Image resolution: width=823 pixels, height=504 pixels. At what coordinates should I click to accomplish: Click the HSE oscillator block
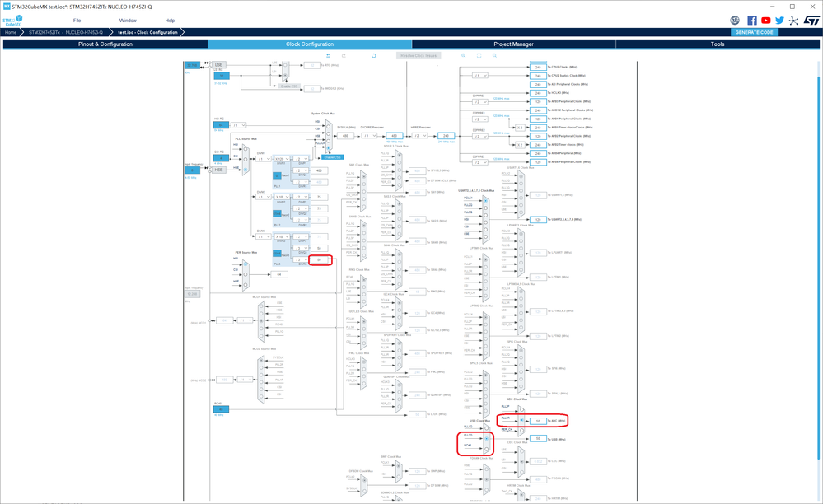tap(218, 170)
